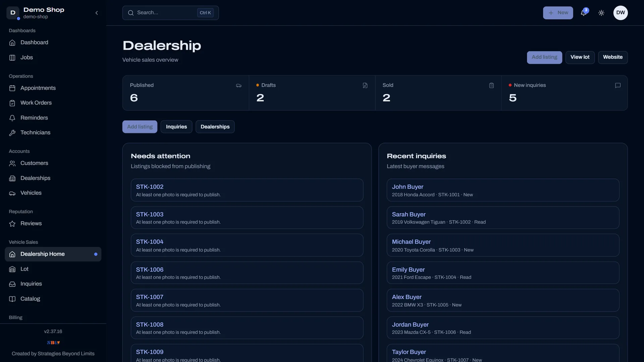Click Add listing button below the stats

(x=140, y=127)
